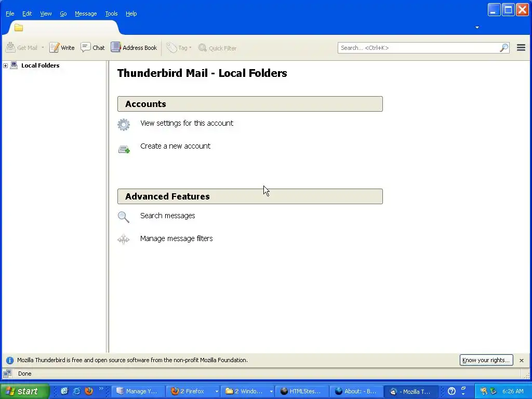The width and height of the screenshot is (532, 399).
Task: Switch to HTML5tes... taskbar window
Action: (x=302, y=391)
